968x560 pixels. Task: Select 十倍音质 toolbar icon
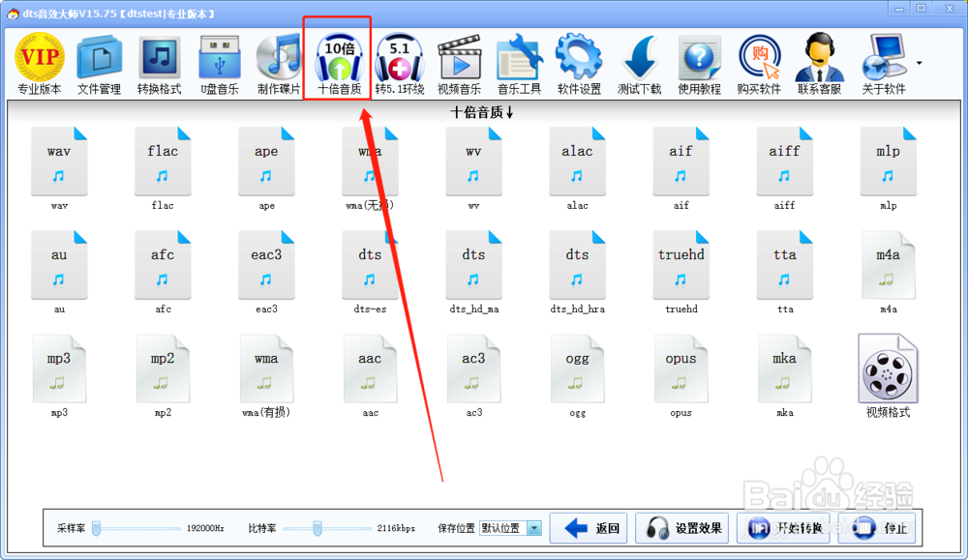click(x=339, y=64)
